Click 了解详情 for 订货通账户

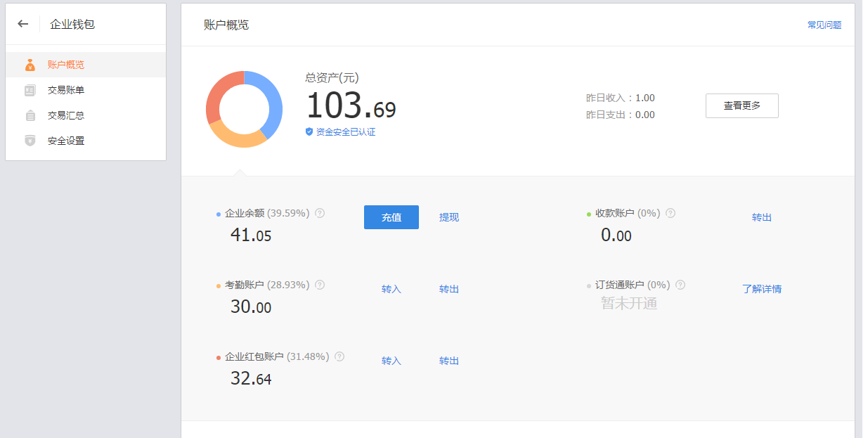(x=762, y=289)
